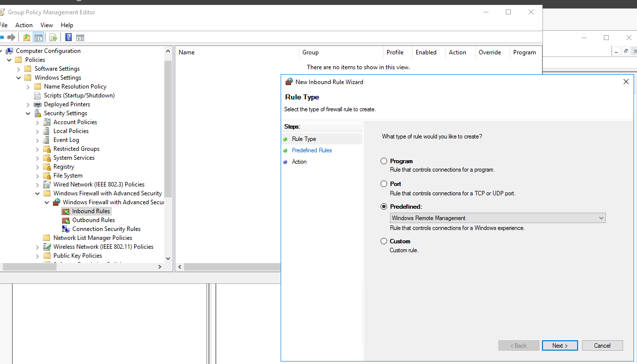Click the Deployed Printers printer icon
The image size is (637, 364).
click(38, 104)
